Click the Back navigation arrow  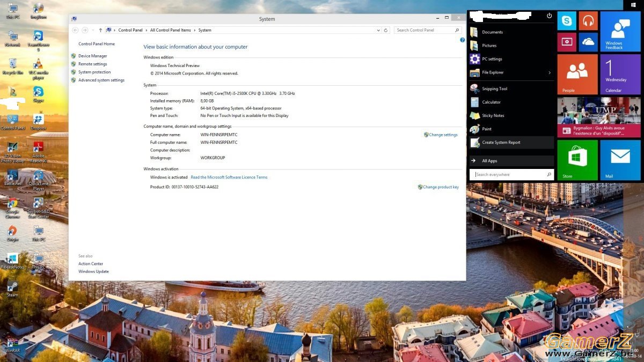(75, 30)
